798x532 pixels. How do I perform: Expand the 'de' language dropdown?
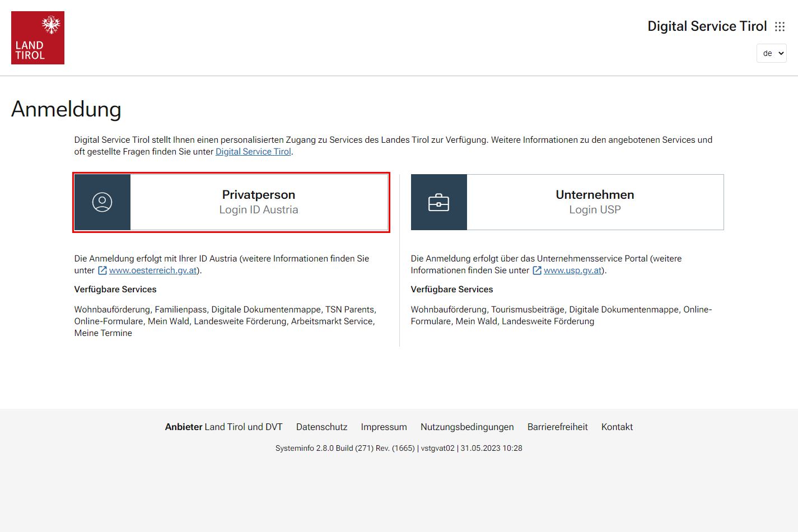(771, 53)
